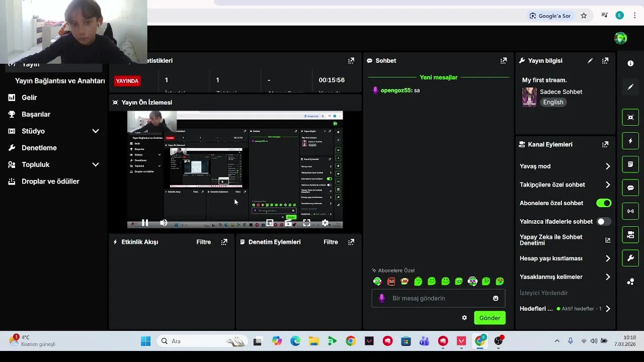
Task: Click the pencil icon in right sidebar
Action: (630, 87)
